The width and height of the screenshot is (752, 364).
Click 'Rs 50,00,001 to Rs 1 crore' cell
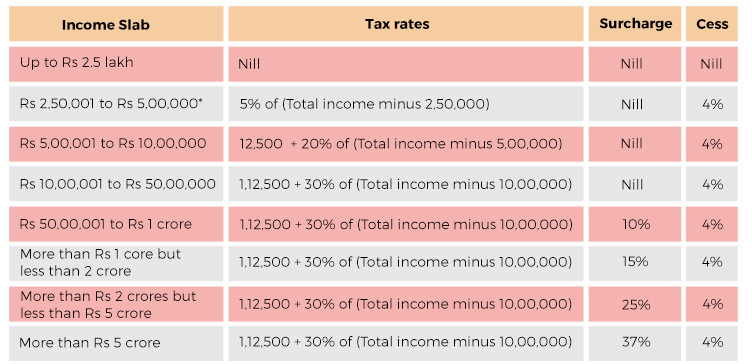pyautogui.click(x=116, y=224)
